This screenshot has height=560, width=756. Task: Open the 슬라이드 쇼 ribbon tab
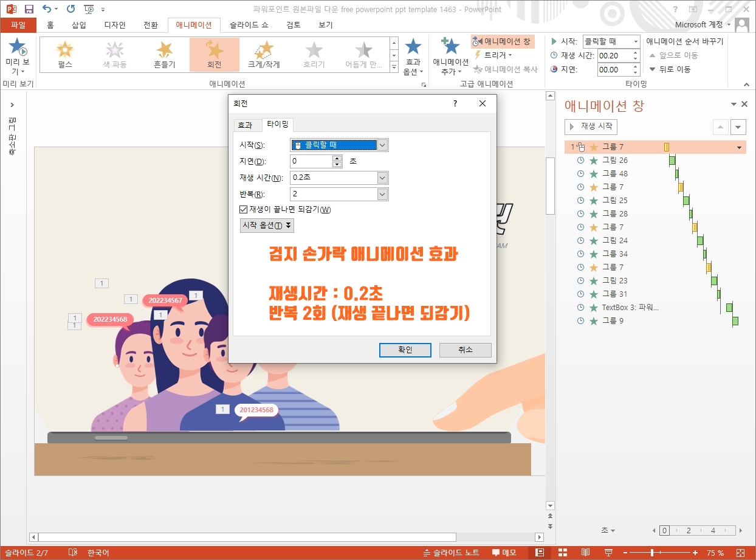pyautogui.click(x=249, y=25)
